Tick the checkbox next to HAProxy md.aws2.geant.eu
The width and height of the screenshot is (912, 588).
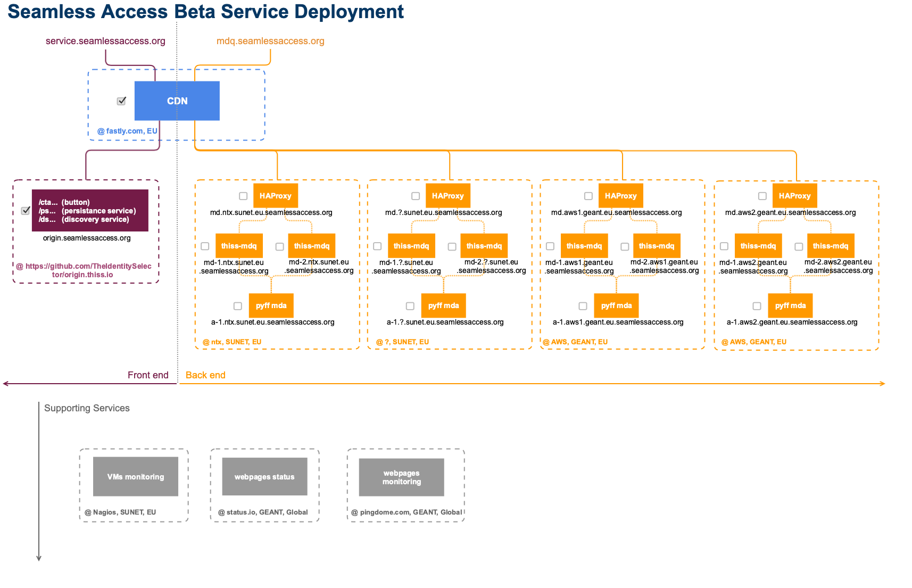[762, 196]
